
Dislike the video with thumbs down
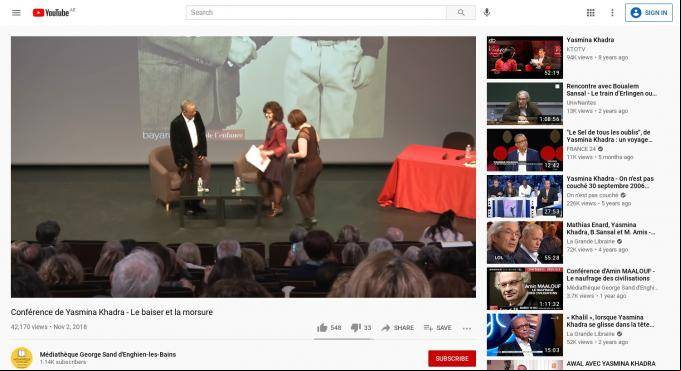click(361, 328)
